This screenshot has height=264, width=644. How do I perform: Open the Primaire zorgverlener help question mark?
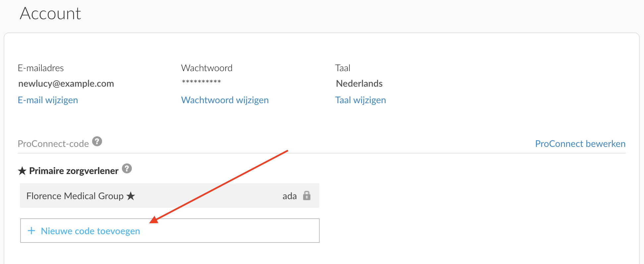click(x=127, y=168)
